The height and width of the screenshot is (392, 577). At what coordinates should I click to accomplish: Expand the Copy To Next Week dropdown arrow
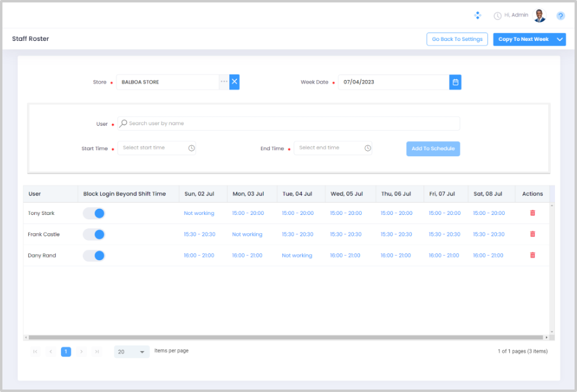pos(560,39)
